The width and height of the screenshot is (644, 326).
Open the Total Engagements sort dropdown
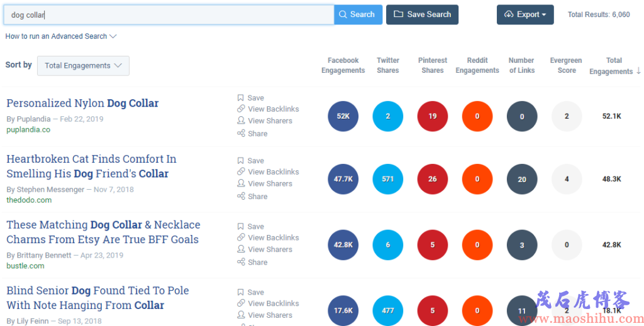tap(84, 65)
